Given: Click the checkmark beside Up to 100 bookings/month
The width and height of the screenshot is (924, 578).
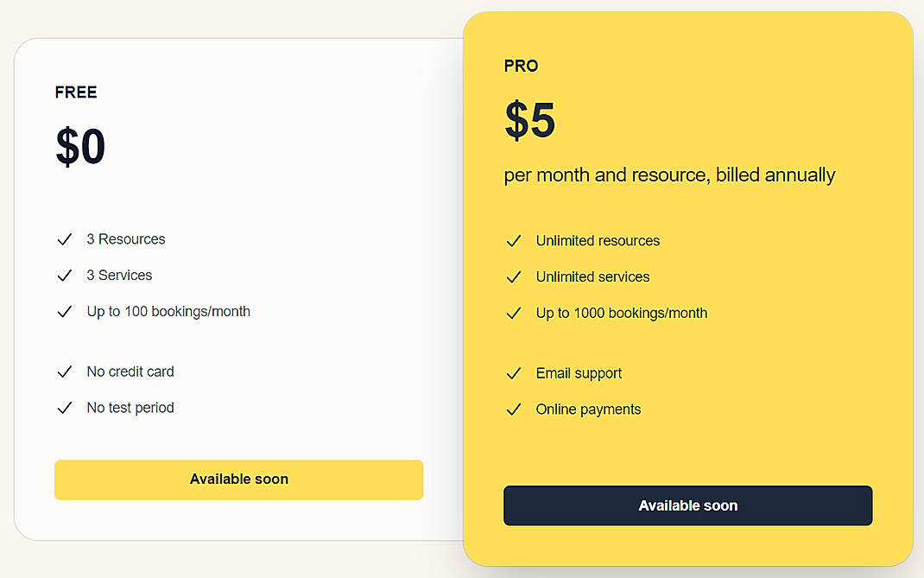Looking at the screenshot, I should coord(65,311).
